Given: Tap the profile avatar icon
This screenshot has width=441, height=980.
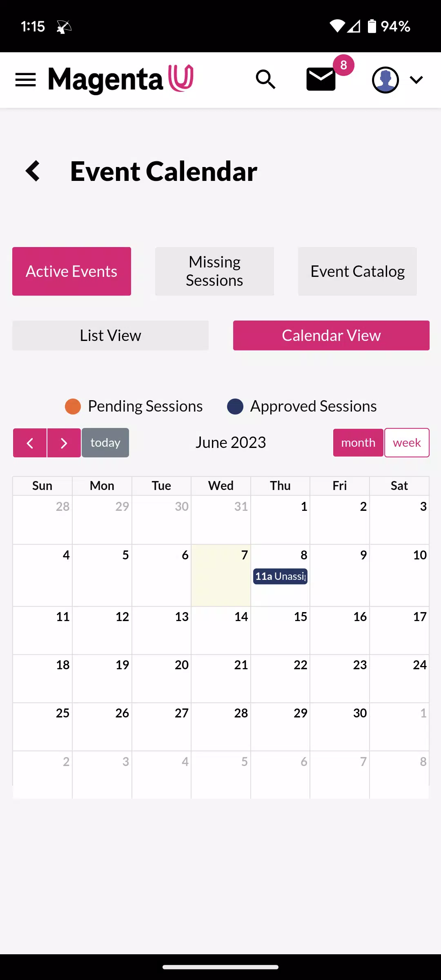Looking at the screenshot, I should [x=385, y=80].
